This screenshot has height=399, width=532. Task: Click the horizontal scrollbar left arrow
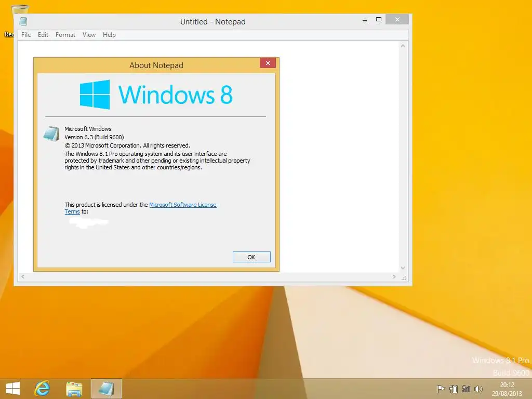[23, 276]
